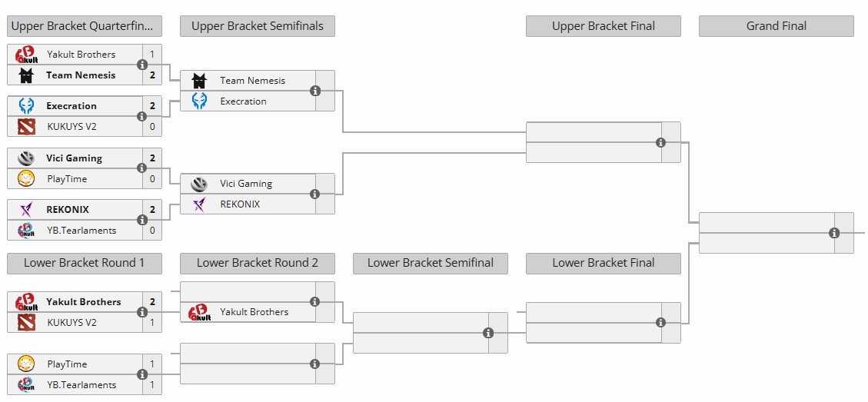Click the PlayTime logo in quarterfinals
Screen dimensions: 868x402
[26, 179]
